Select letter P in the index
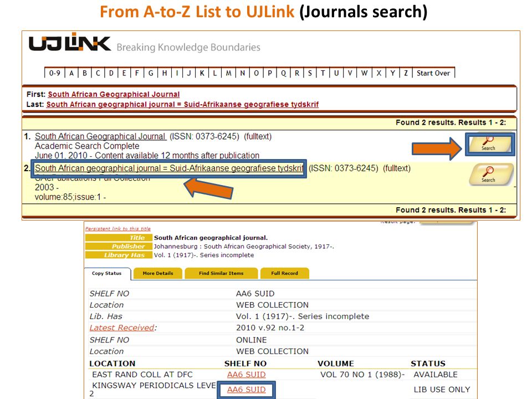The width and height of the screenshot is (532, 399). [270, 73]
